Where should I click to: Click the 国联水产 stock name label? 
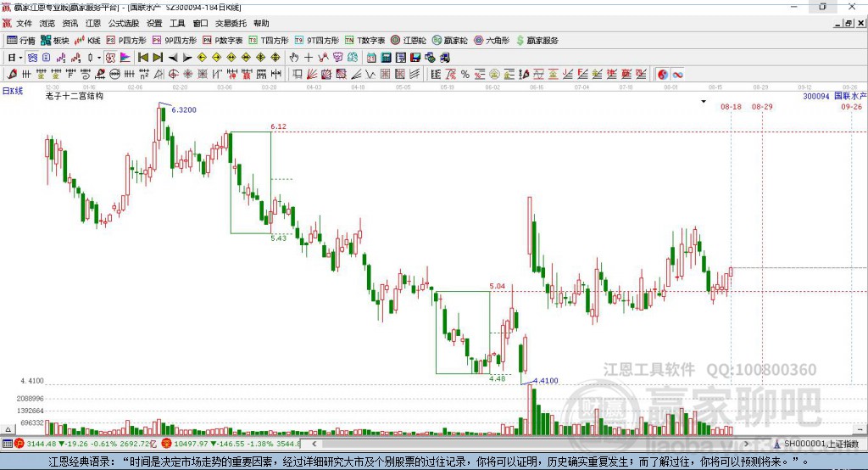(850, 96)
